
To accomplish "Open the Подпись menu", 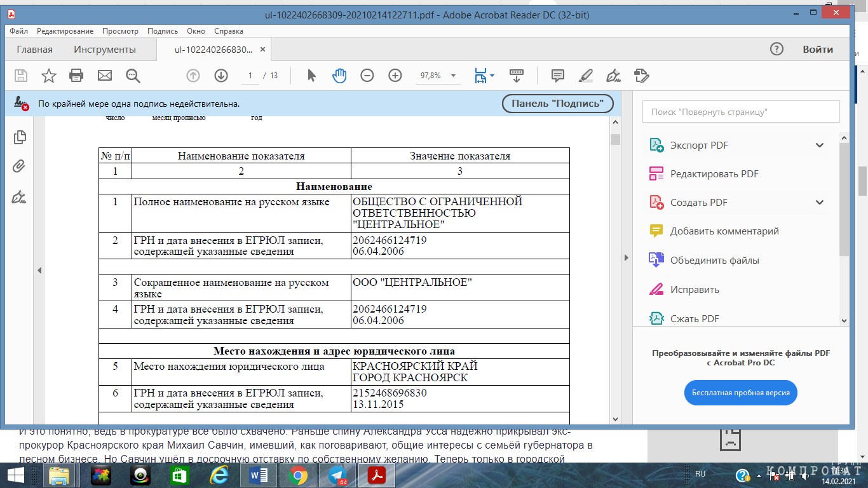I will [163, 30].
